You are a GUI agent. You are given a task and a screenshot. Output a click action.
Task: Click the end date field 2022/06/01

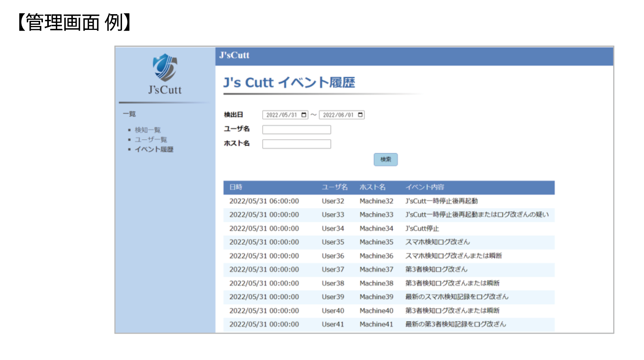click(342, 115)
